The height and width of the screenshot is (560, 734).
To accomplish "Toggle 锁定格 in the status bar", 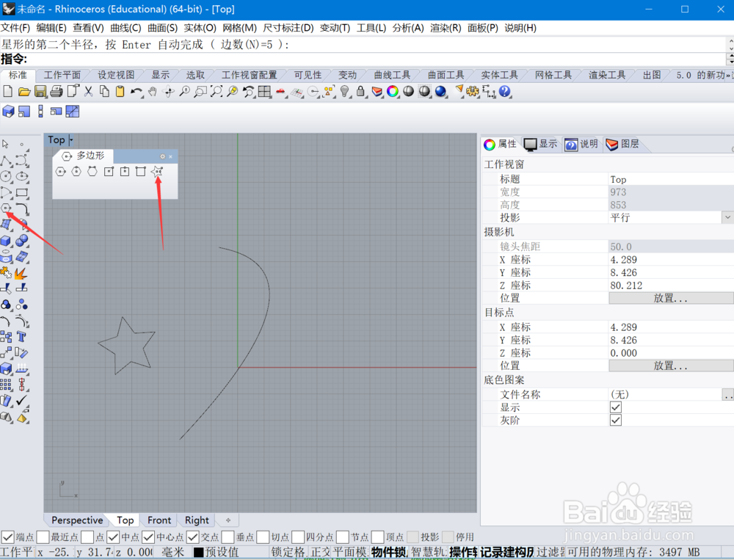I will 288,552.
